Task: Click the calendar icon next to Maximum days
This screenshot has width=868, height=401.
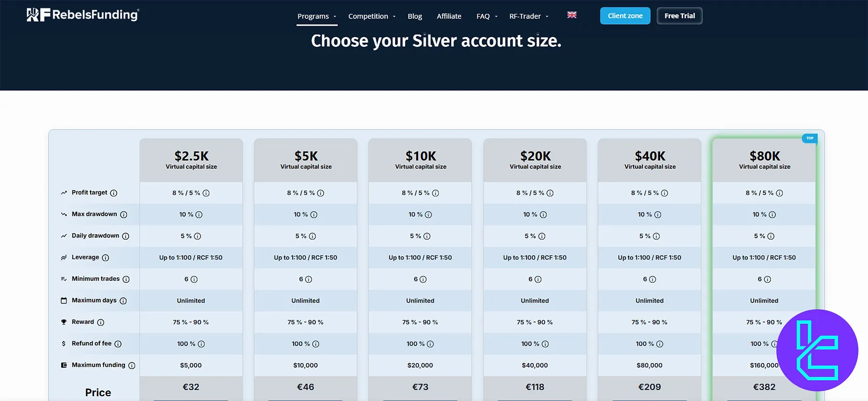Action: [63, 300]
